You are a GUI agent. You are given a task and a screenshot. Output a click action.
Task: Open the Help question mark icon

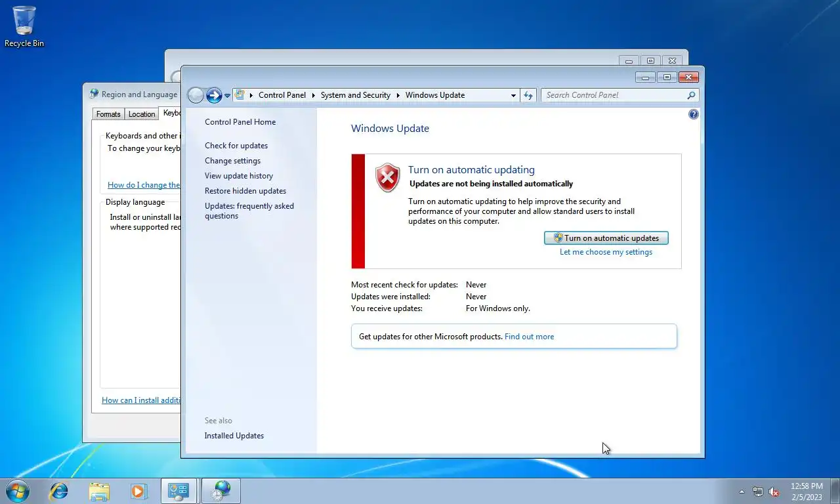(x=694, y=114)
